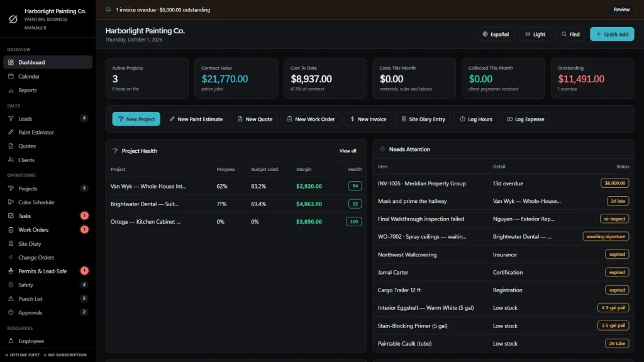View all project health entries
644x362 pixels.
pyautogui.click(x=347, y=151)
